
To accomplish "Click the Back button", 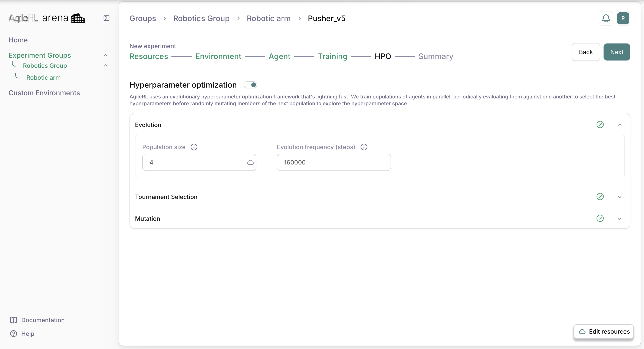I will click(585, 52).
